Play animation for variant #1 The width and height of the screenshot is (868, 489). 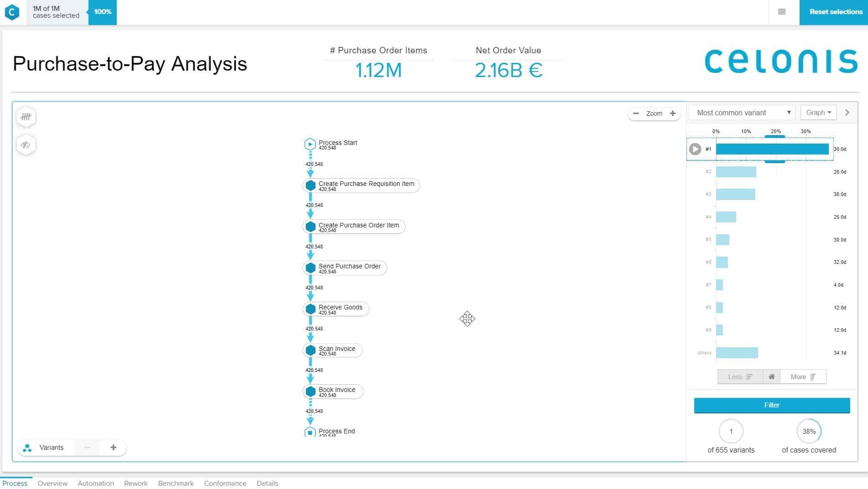(695, 149)
